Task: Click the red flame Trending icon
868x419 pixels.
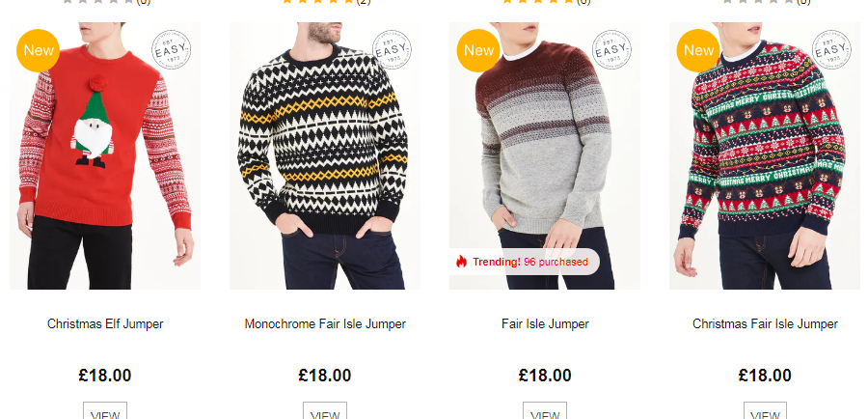Action: coord(462,262)
